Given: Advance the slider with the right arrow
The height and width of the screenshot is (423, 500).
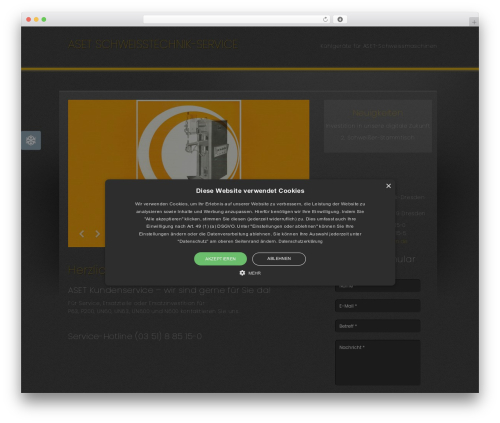Looking at the screenshot, I should 97,234.
